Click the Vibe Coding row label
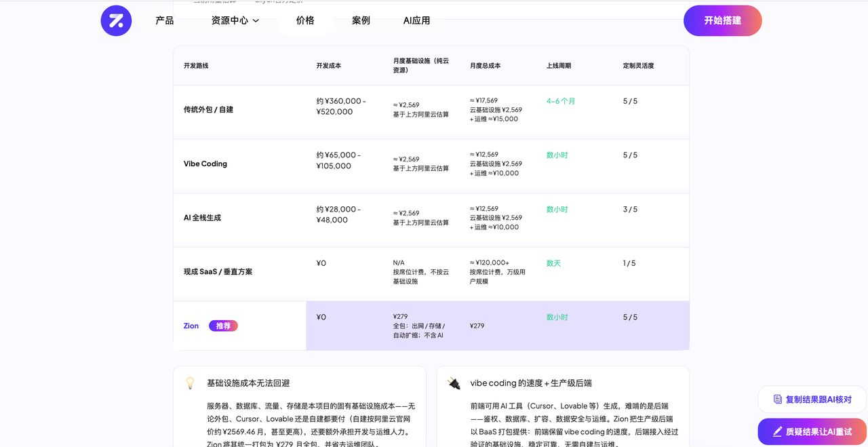868x447 pixels. (205, 163)
